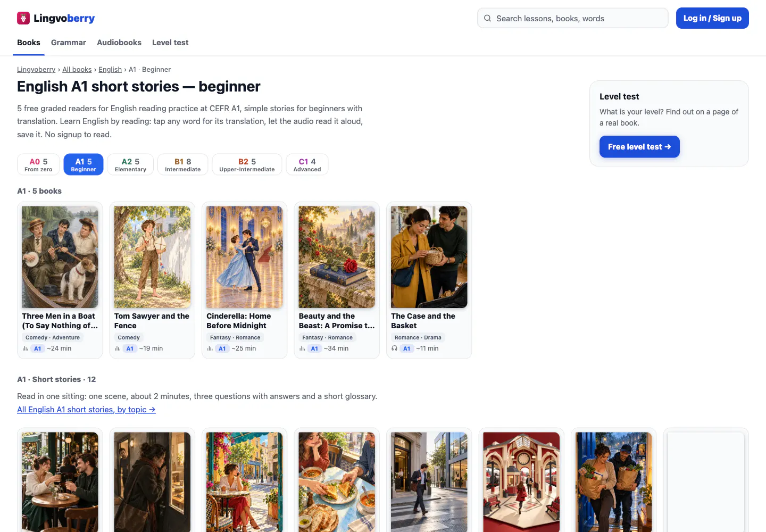Click the bars icon on the Three Men in a Boat card
This screenshot has width=766, height=532.
(x=25, y=348)
